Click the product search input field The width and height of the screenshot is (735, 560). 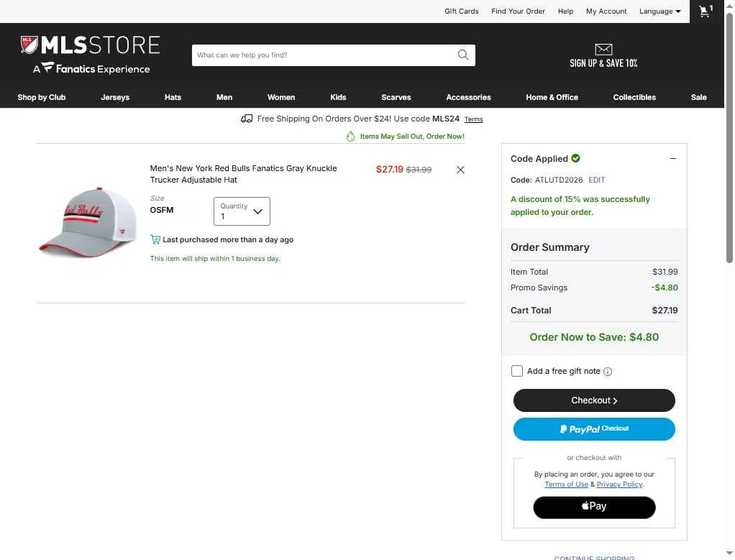pos(324,55)
